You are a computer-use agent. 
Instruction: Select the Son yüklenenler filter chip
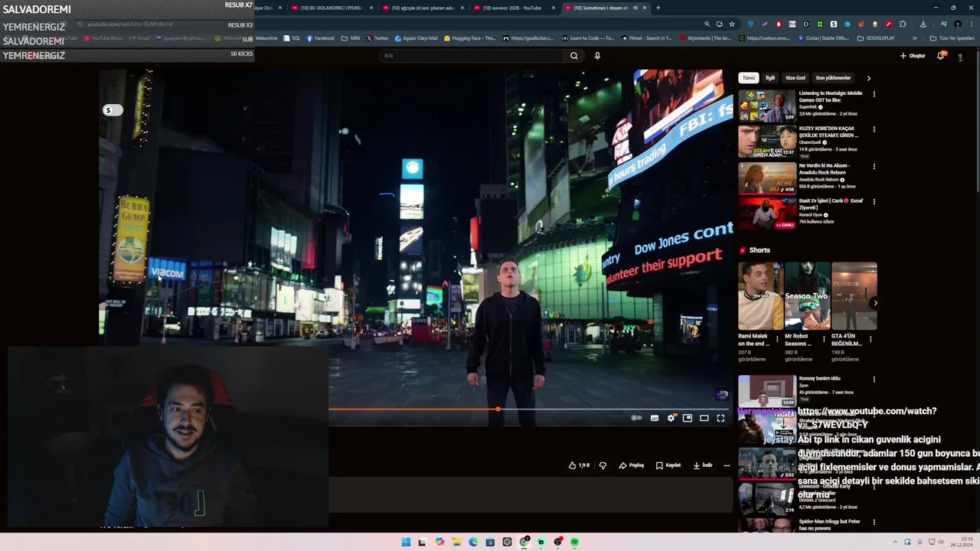click(x=833, y=78)
